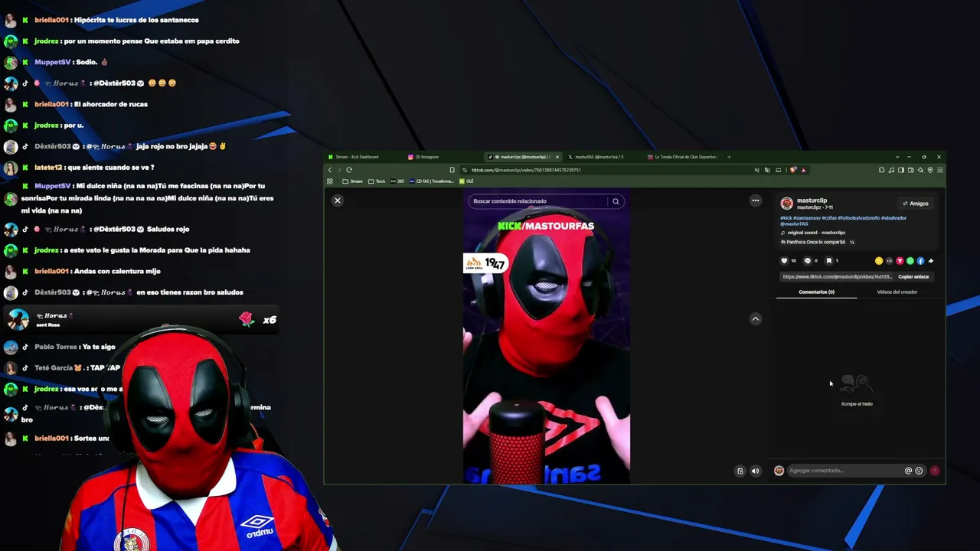
Task: Click the gray embed share icon
Action: pos(890,261)
